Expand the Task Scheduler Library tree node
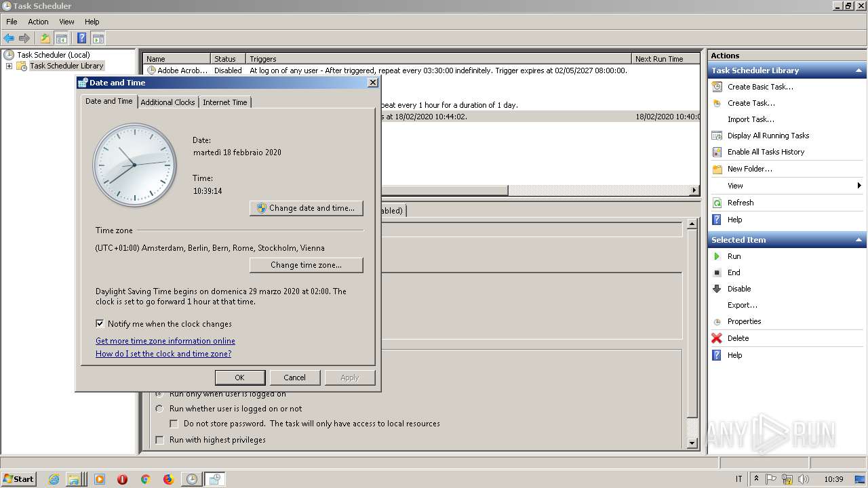The height and width of the screenshot is (488, 868). [x=9, y=66]
